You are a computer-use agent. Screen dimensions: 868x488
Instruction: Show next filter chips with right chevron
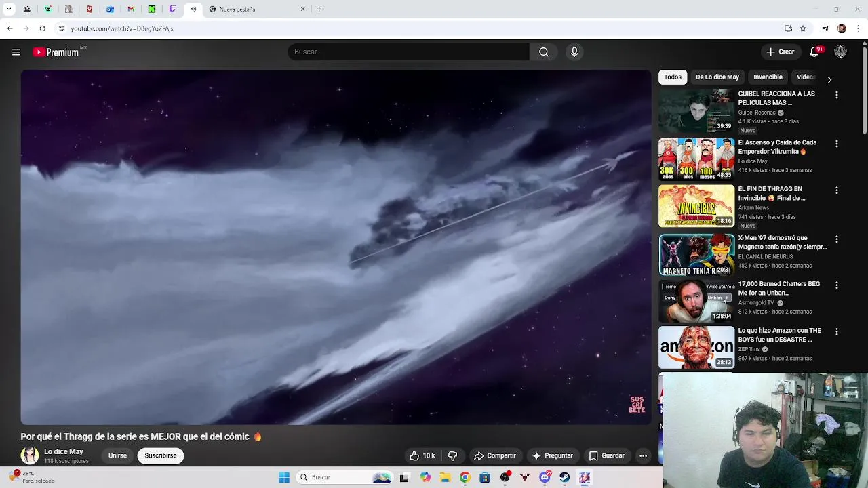point(829,80)
